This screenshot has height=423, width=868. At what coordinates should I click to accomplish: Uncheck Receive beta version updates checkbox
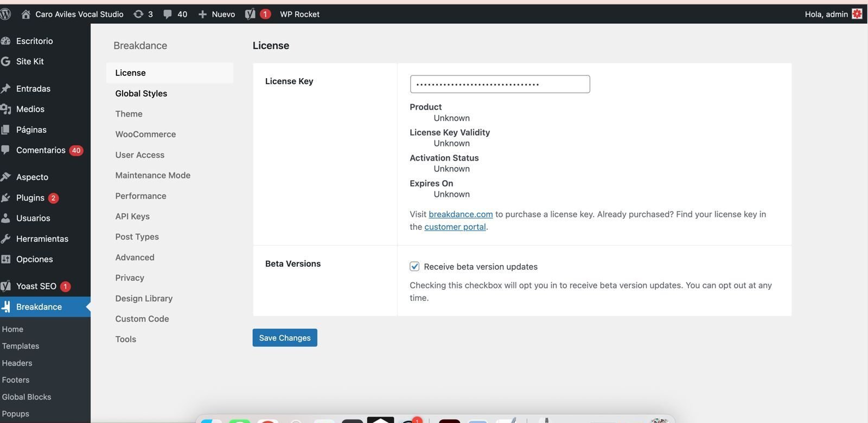[414, 266]
